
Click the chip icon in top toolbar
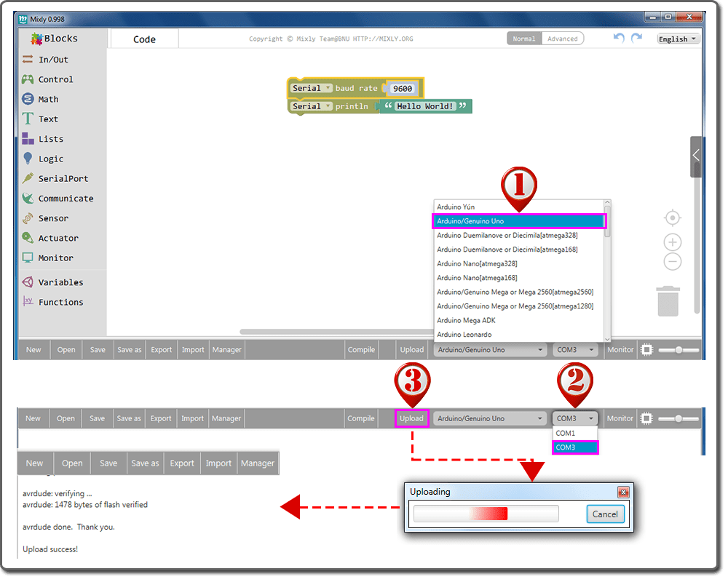(x=646, y=350)
